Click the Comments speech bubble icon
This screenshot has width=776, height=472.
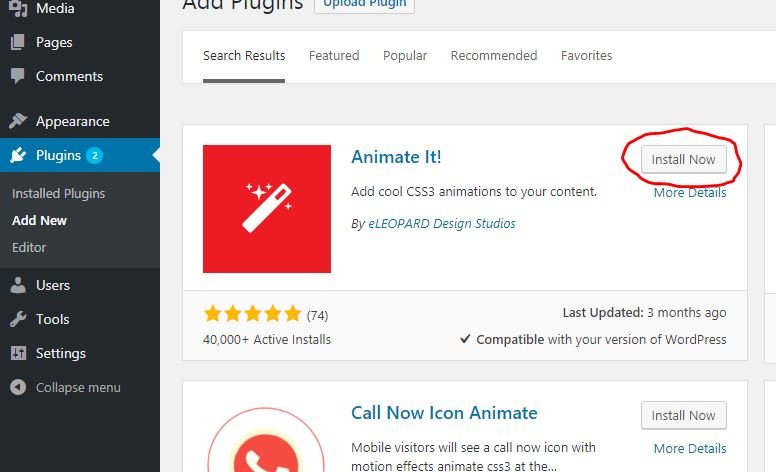coord(18,76)
